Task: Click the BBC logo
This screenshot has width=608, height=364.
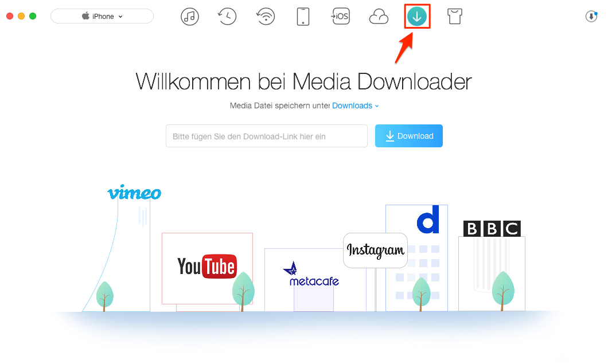Action: (x=492, y=229)
